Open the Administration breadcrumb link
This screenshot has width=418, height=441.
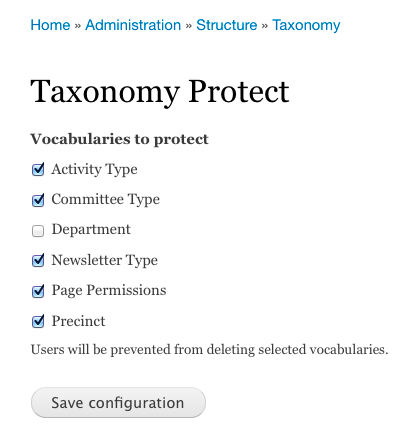coord(133,25)
